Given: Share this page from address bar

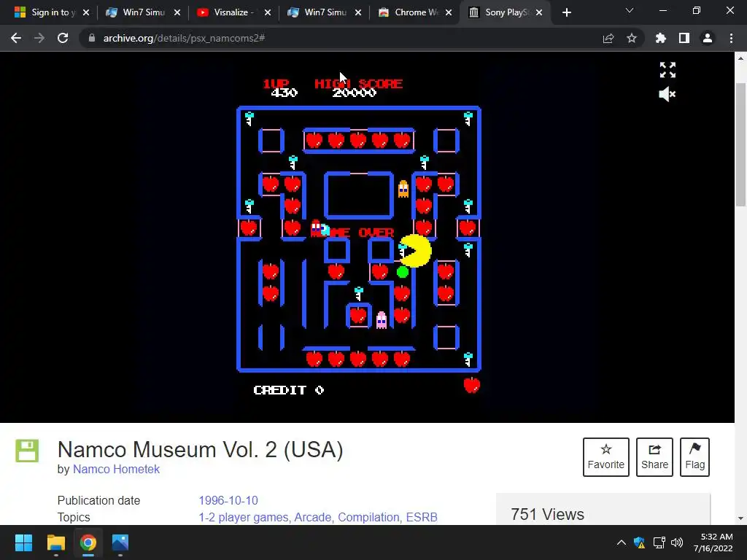Looking at the screenshot, I should pos(608,38).
